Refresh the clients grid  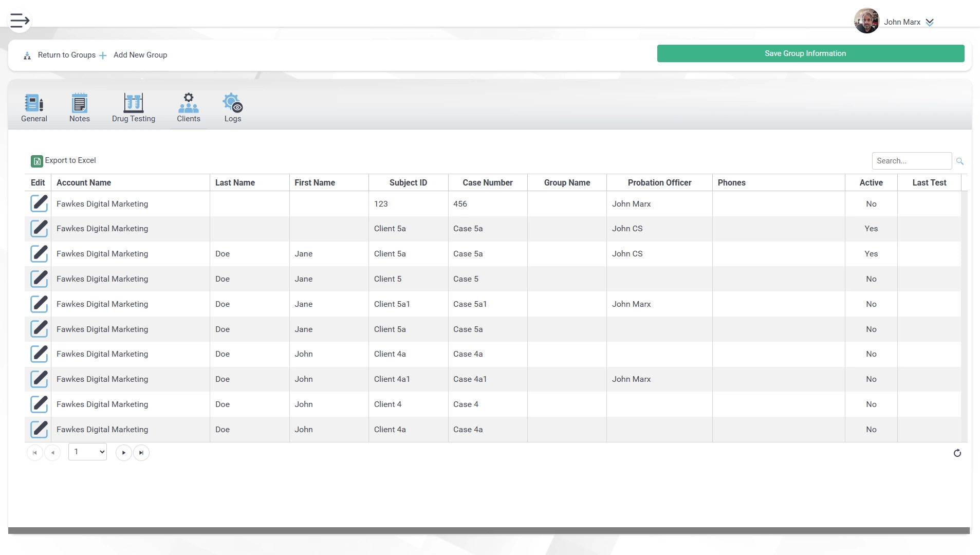point(957,453)
